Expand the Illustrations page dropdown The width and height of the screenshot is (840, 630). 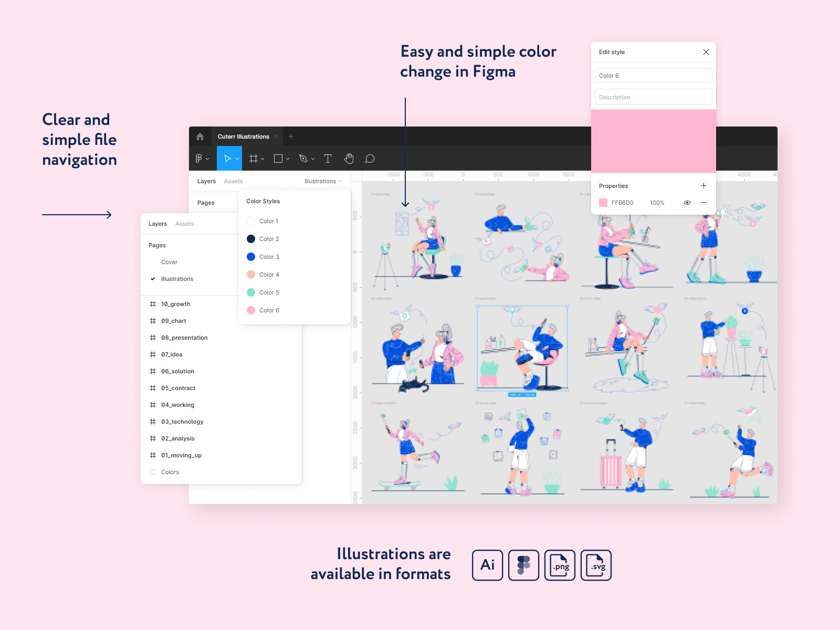323,181
